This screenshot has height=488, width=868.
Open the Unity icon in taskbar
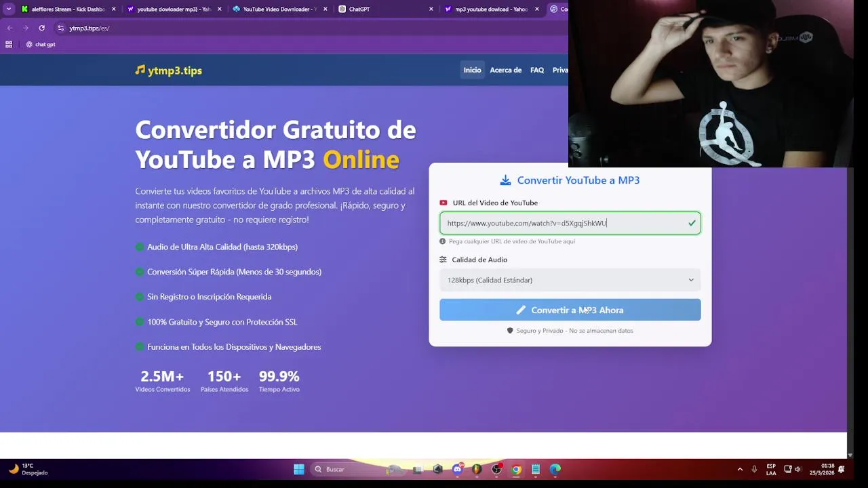pyautogui.click(x=437, y=469)
